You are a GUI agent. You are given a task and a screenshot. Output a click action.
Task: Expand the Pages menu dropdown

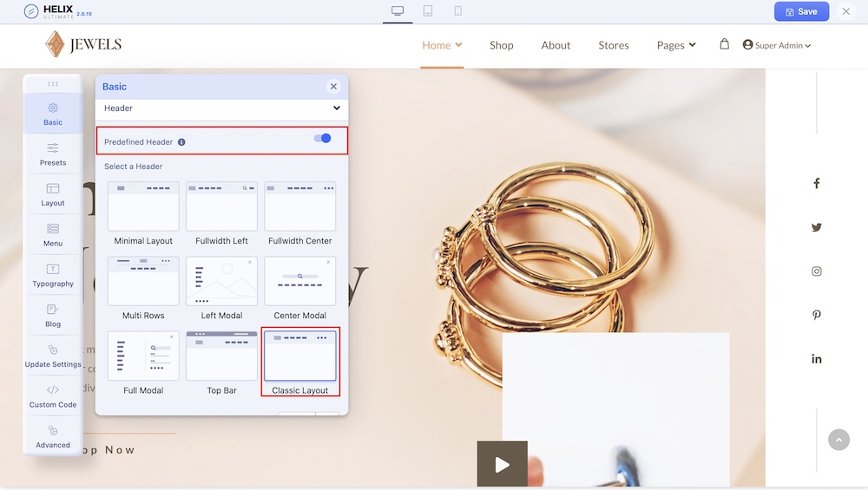tap(676, 45)
